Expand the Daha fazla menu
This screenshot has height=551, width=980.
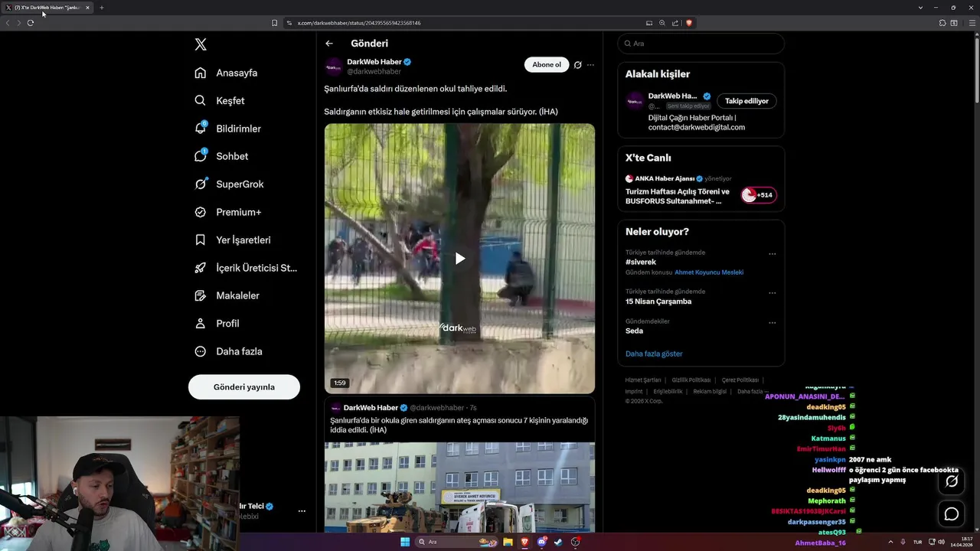click(229, 351)
